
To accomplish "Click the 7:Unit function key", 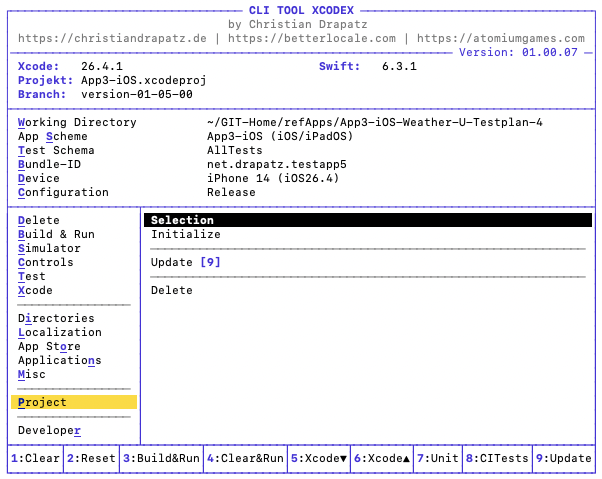I will [x=438, y=458].
